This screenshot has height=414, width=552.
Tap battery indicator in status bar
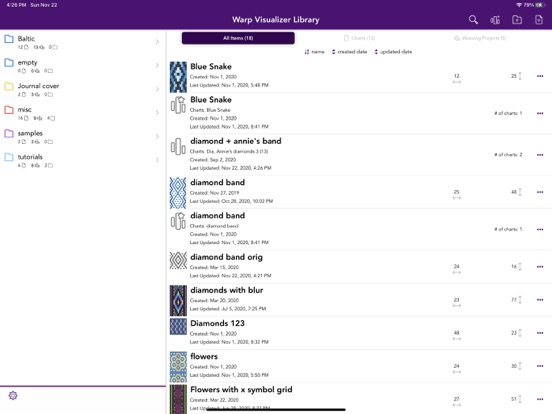coord(540,5)
